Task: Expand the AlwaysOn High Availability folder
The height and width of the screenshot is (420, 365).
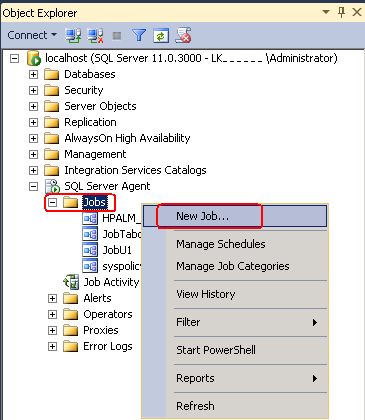Action: (x=33, y=138)
